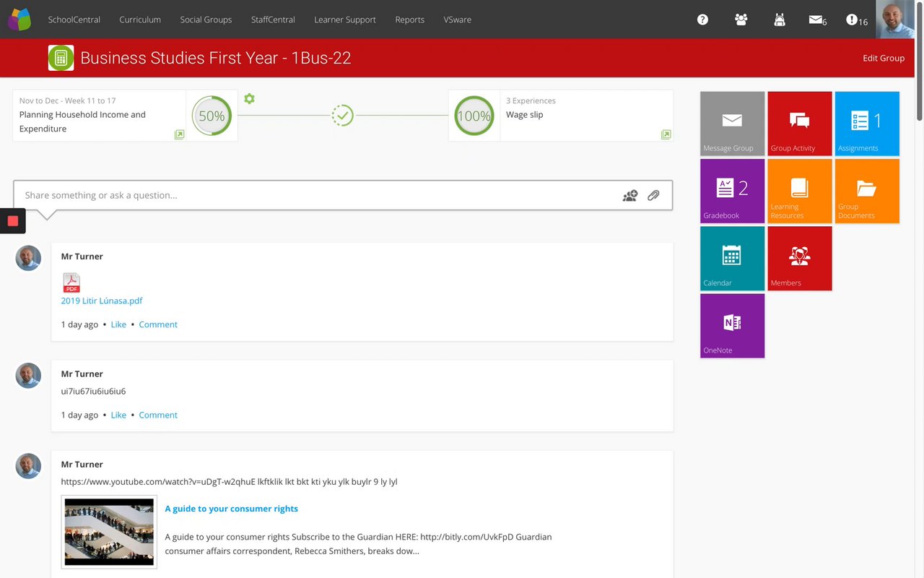Image resolution: width=924 pixels, height=578 pixels.
Task: Comment on the 2019 Litir Lúnasa.pdf post
Action: 158,324
